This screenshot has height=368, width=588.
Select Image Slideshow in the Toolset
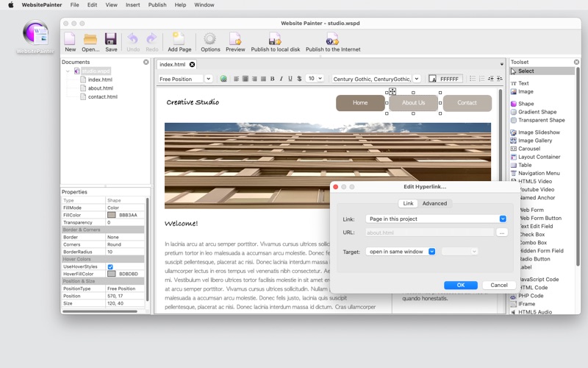(x=539, y=132)
